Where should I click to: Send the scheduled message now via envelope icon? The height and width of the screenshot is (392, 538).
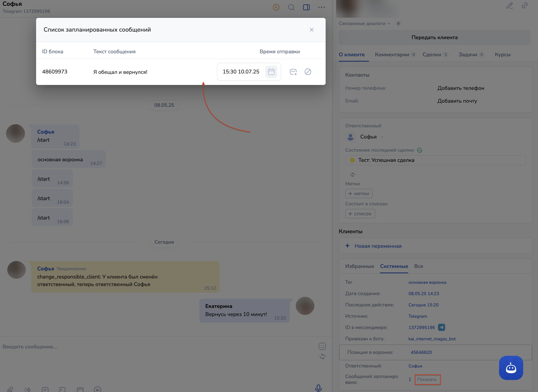click(293, 72)
